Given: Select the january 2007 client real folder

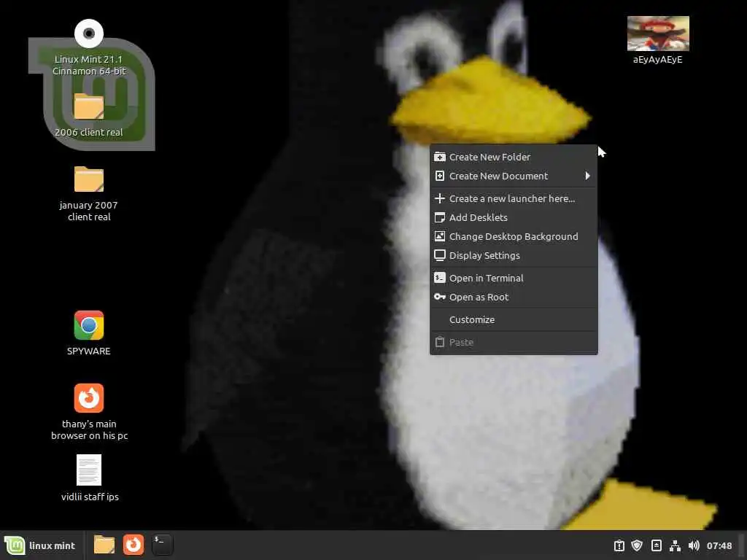Looking at the screenshot, I should [89, 179].
